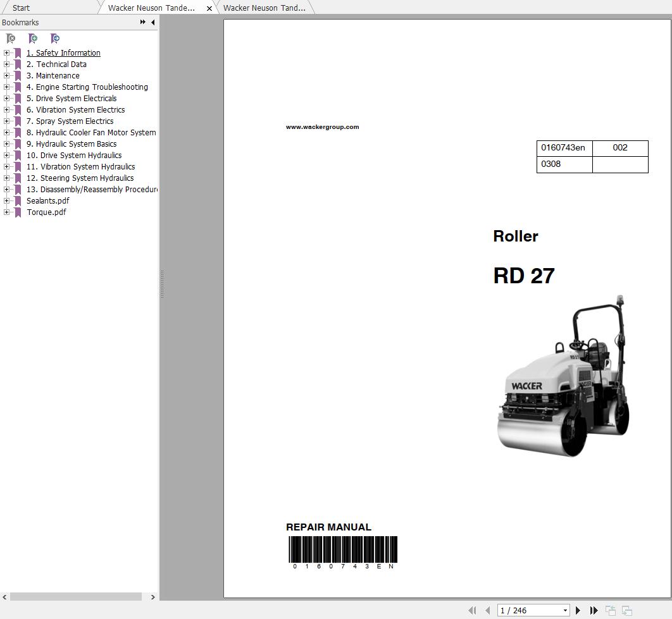Expand Engine Starting Troubleshooting node
The image size is (672, 619).
pyautogui.click(x=6, y=87)
